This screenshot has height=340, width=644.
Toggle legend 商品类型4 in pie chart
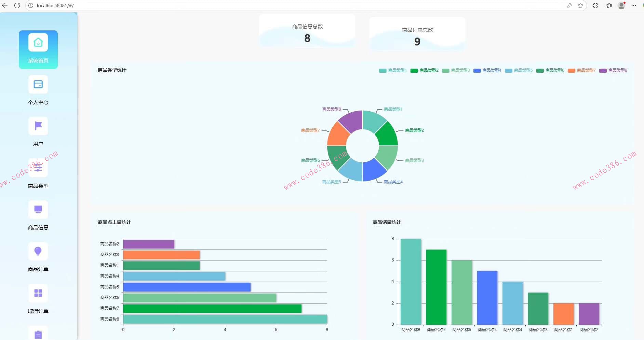pyautogui.click(x=487, y=70)
